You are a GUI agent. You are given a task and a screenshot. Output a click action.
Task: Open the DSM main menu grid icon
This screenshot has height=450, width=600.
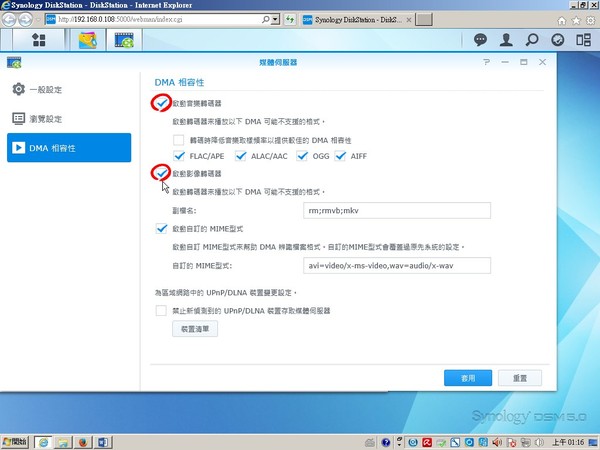39,40
